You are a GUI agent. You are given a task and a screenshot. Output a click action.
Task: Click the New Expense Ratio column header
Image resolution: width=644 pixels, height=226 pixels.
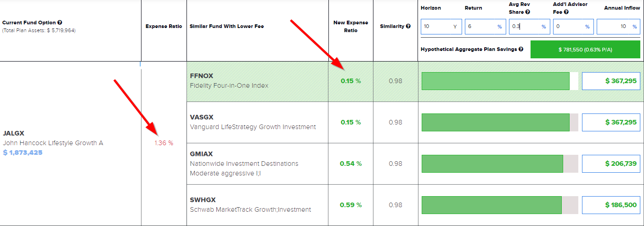pyautogui.click(x=350, y=26)
